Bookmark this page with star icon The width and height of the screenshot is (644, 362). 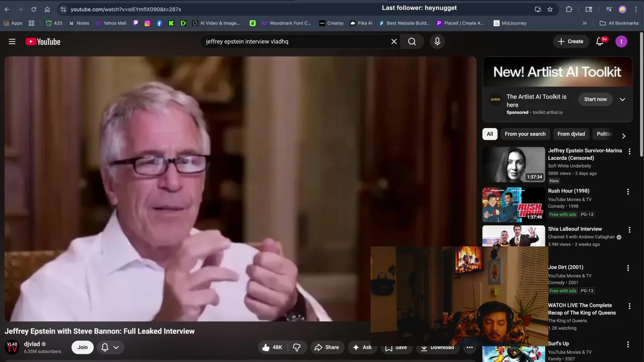point(550,9)
